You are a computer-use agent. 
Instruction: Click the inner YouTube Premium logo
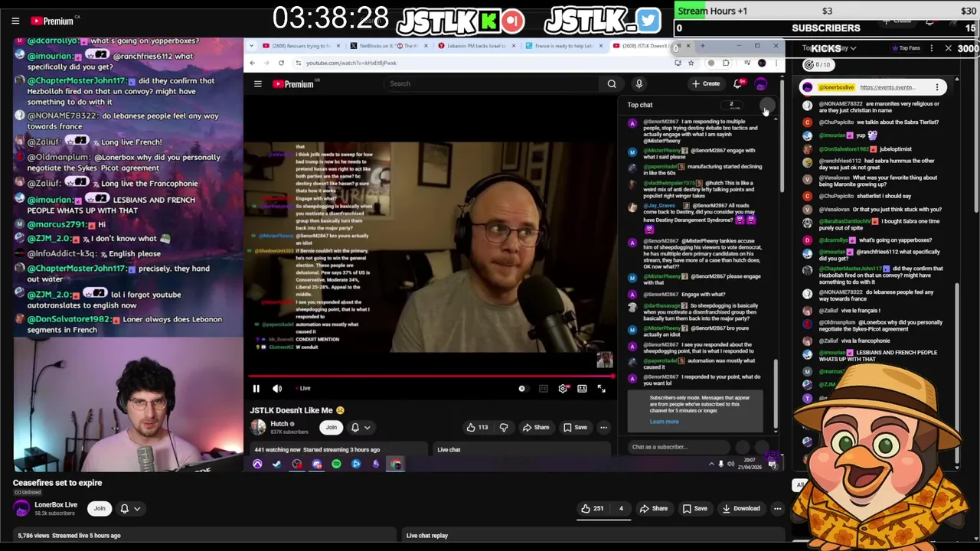click(294, 84)
